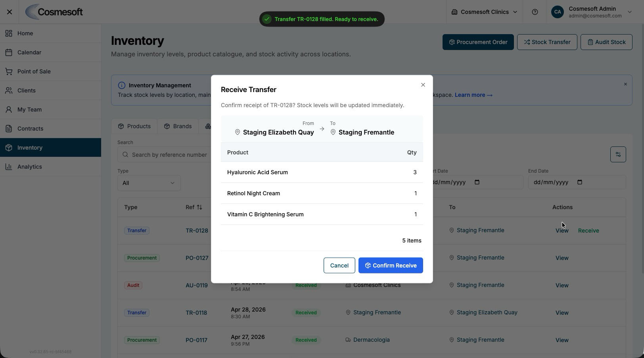Expand the Cosmesoft Clinics workspace dropdown

[484, 12]
